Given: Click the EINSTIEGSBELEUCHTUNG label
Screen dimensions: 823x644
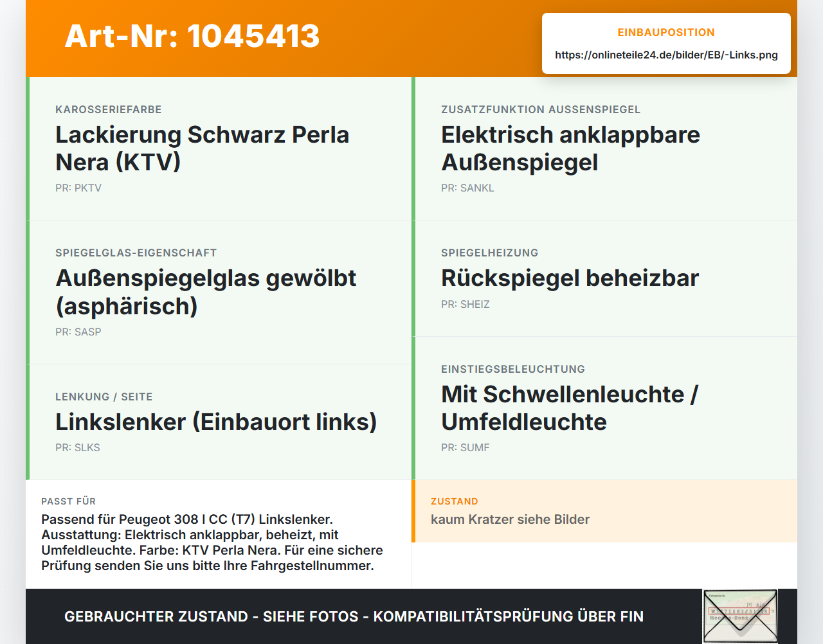Looking at the screenshot, I should (x=513, y=370).
